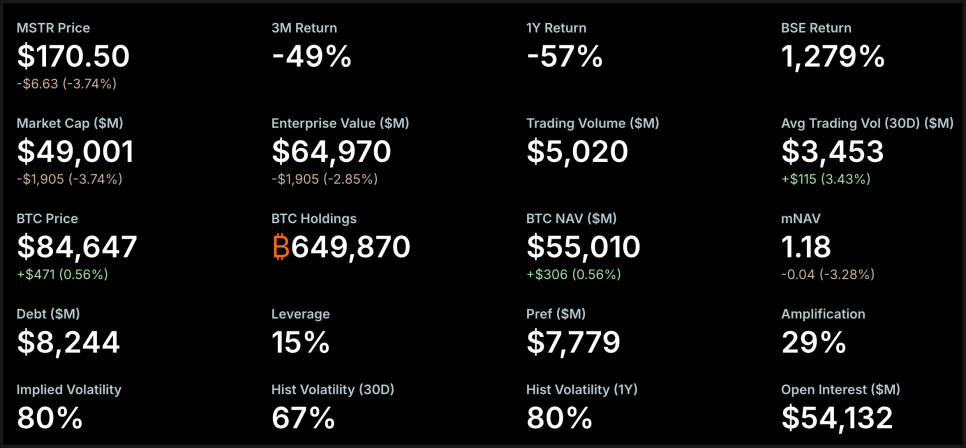Select the Trading Volume value $5,020

point(577,152)
